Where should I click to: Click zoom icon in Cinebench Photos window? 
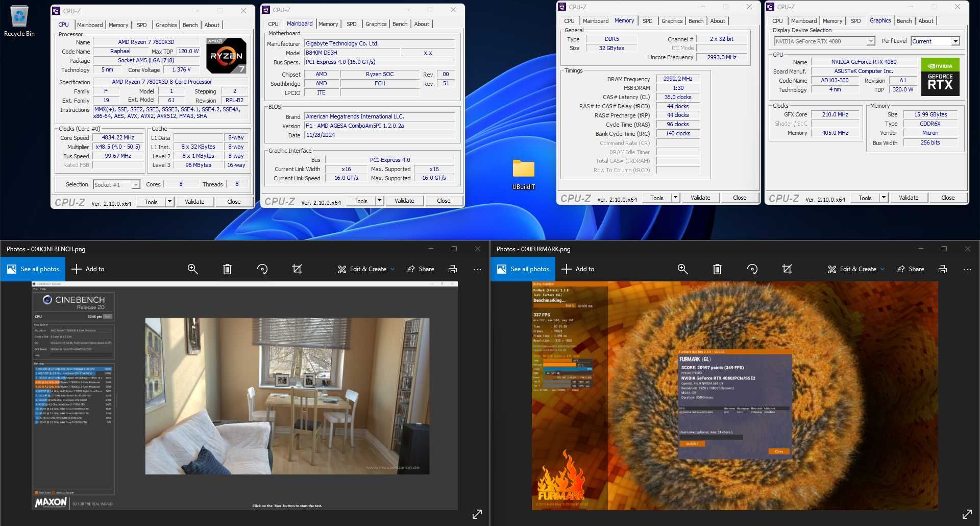point(192,269)
